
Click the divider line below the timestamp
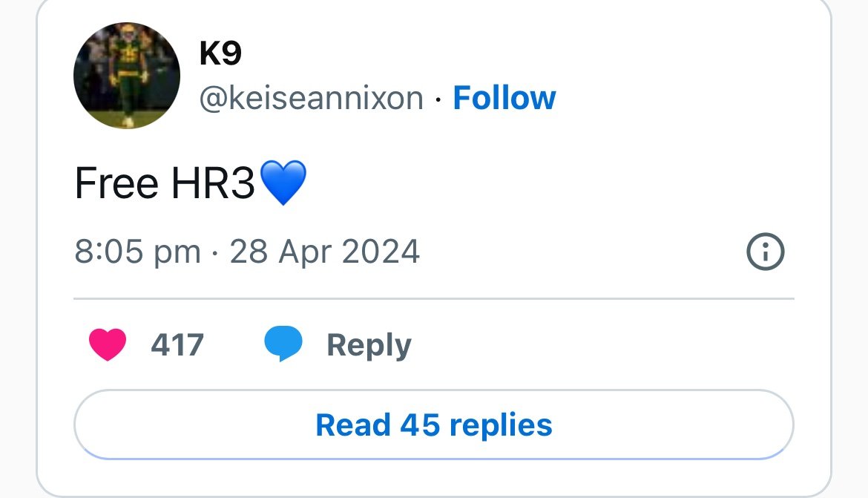coord(434,298)
